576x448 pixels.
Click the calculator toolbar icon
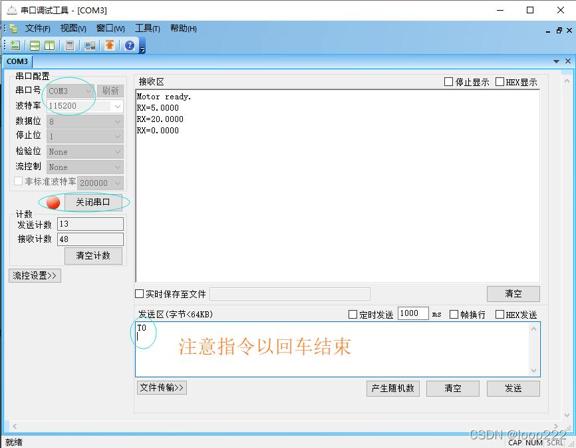(x=69, y=46)
